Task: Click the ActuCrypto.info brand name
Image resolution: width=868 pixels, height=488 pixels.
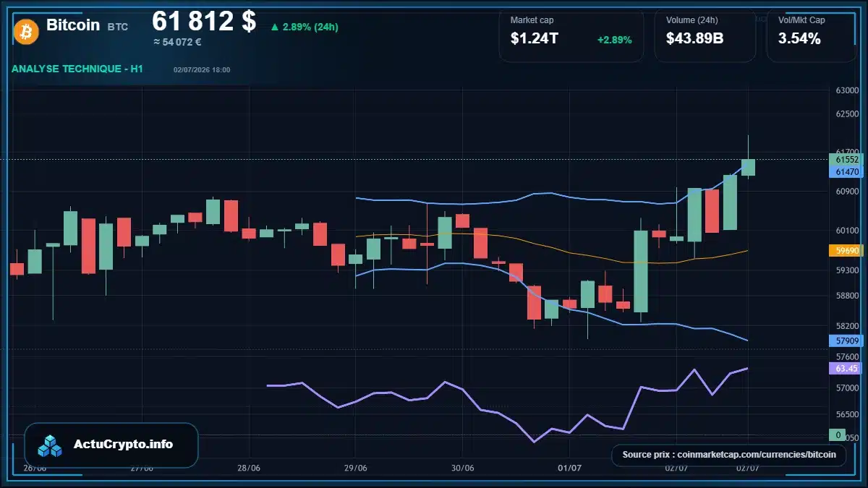Action: (x=124, y=445)
